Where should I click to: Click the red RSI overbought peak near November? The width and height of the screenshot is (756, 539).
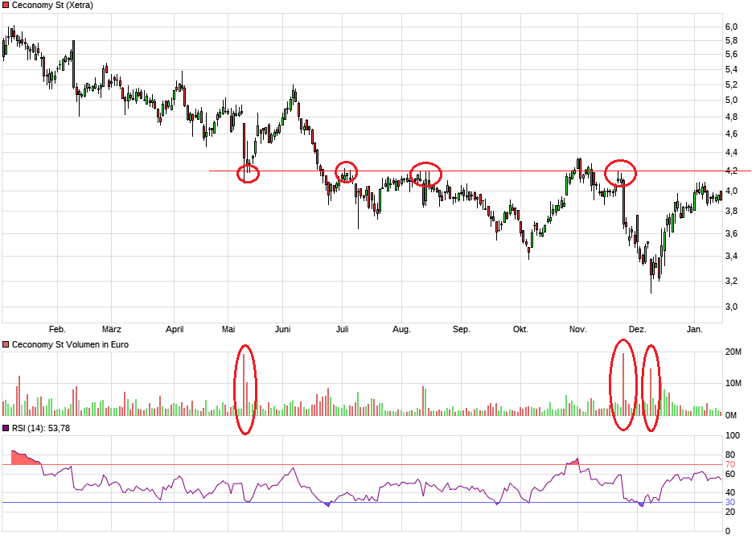[x=573, y=462]
